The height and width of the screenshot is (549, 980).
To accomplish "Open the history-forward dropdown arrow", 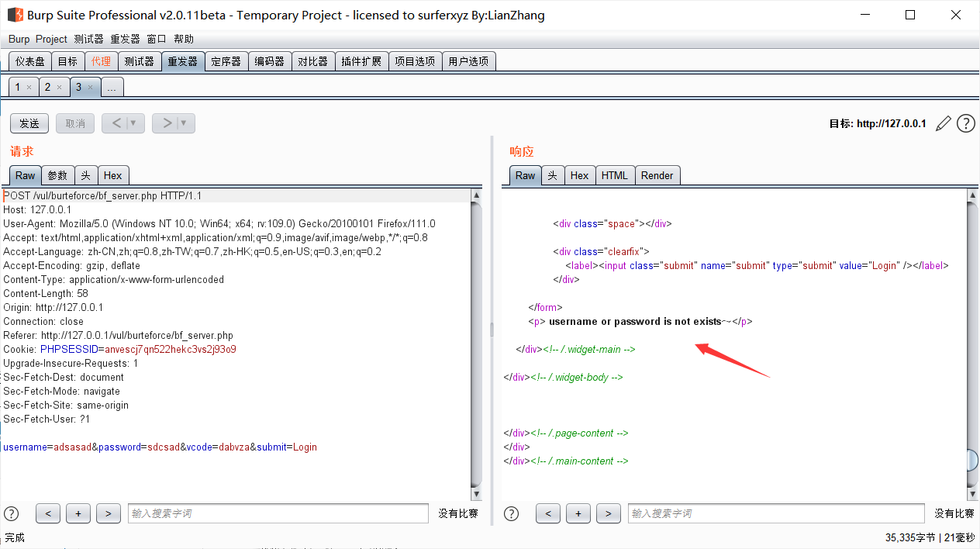I will 184,123.
